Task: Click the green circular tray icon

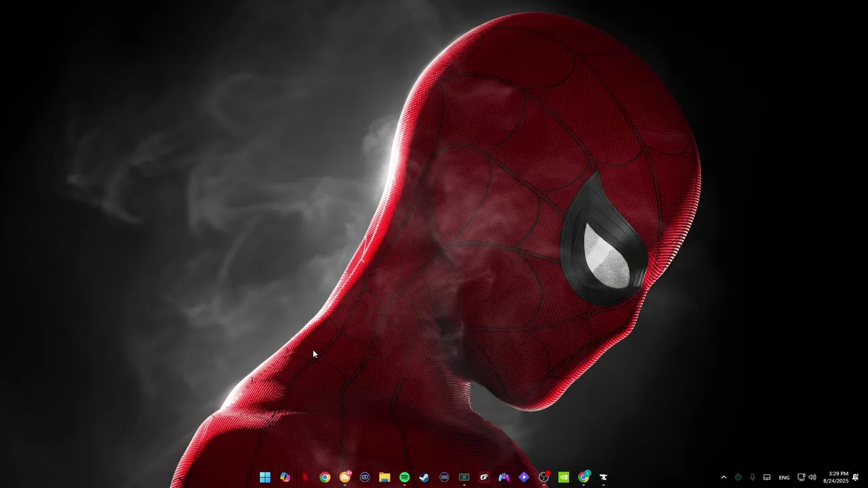Action: pos(738,477)
